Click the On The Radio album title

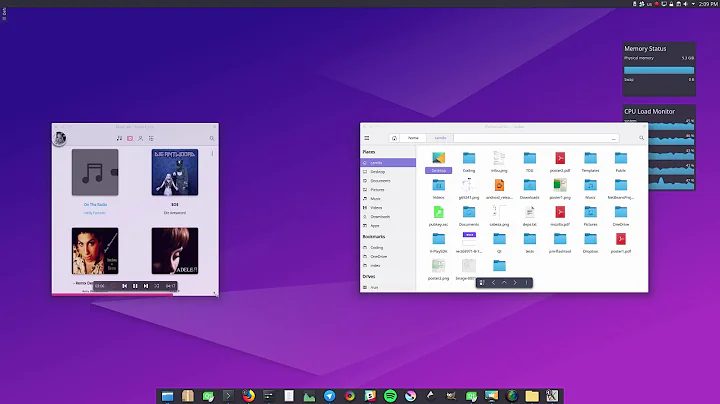(95, 204)
